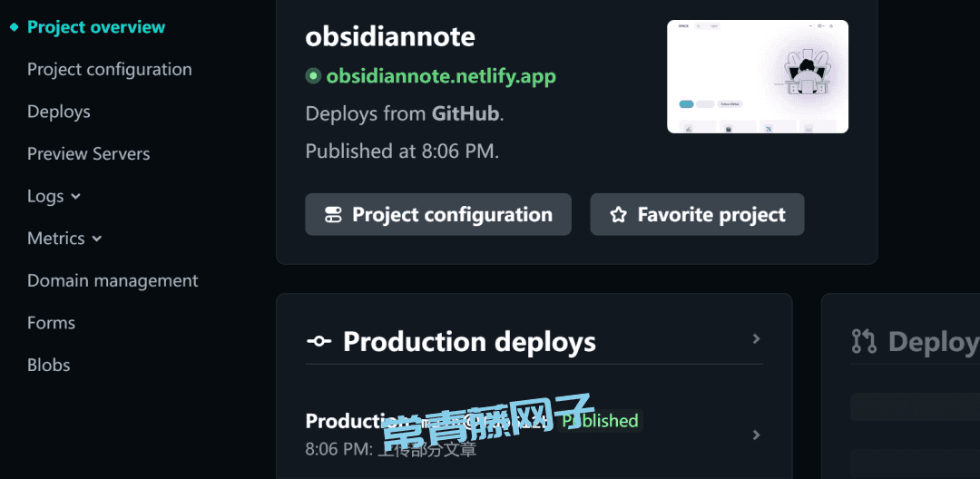
Task: Go to Deploys in sidebar
Action: pos(59,112)
